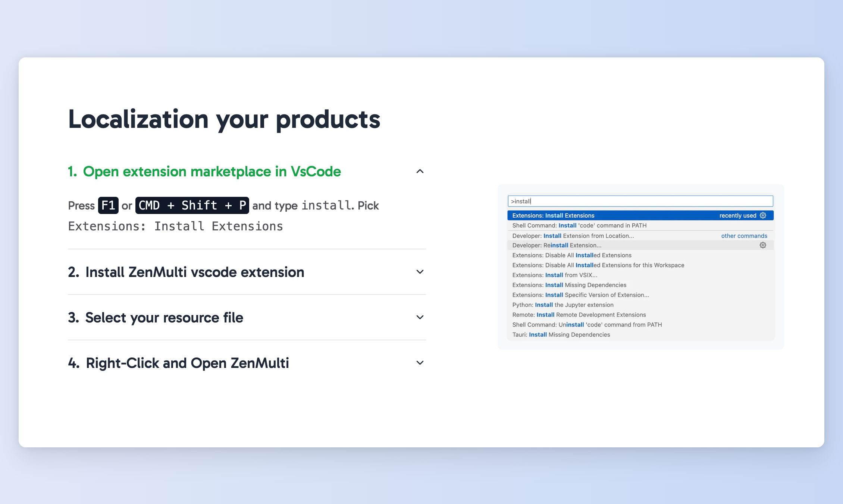Expand the 'Select your resource file' chevron
The image size is (843, 504).
pos(420,318)
